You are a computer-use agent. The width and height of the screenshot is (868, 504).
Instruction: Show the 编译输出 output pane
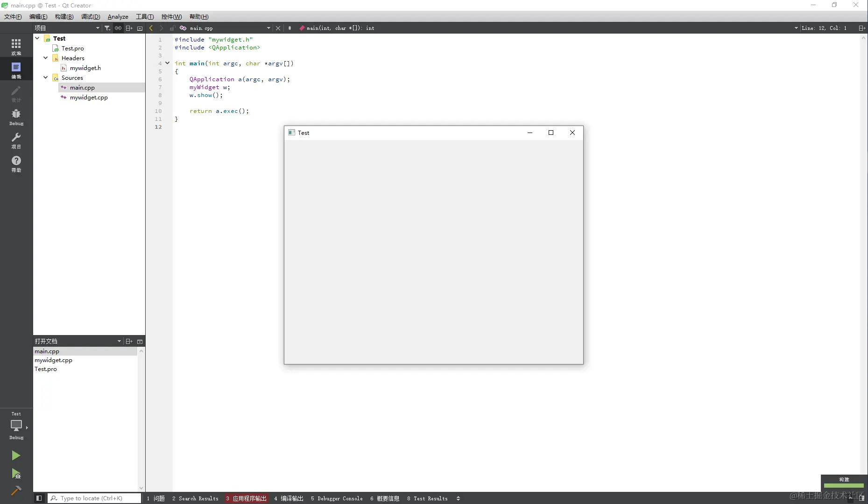point(289,498)
